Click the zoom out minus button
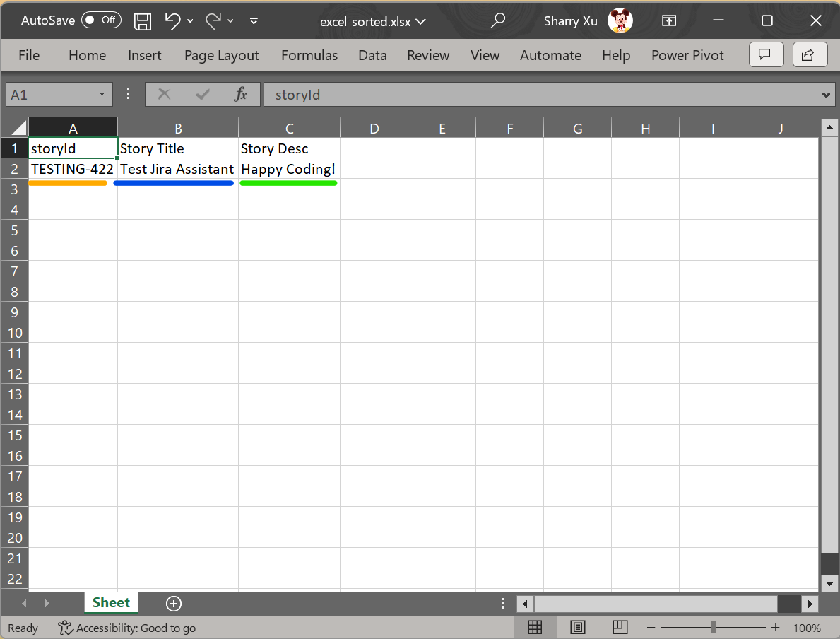Viewport: 840px width, 639px height. pyautogui.click(x=651, y=627)
